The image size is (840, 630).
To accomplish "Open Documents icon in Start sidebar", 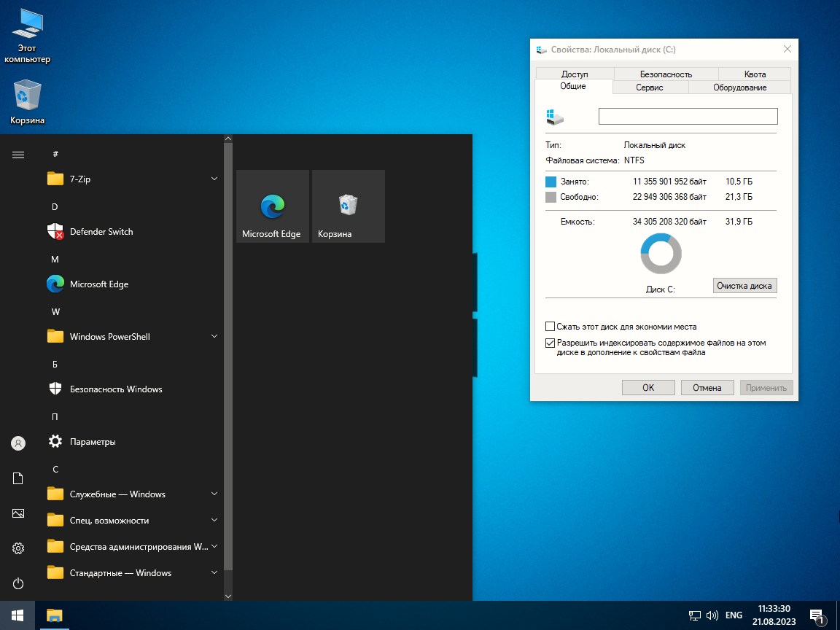I will (18, 478).
